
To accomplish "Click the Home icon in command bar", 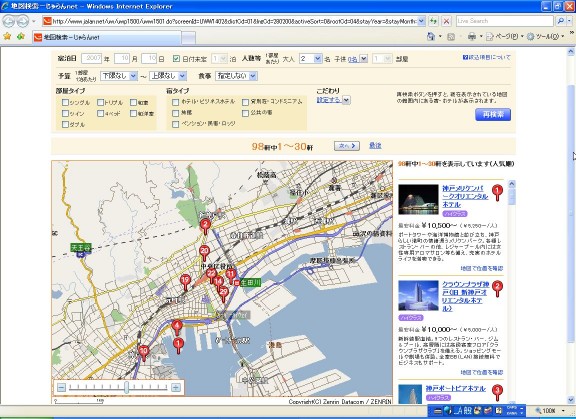I will coord(431,36).
